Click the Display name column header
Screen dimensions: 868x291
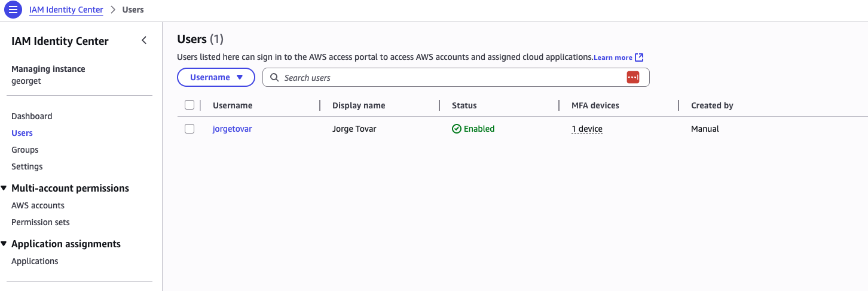359,105
